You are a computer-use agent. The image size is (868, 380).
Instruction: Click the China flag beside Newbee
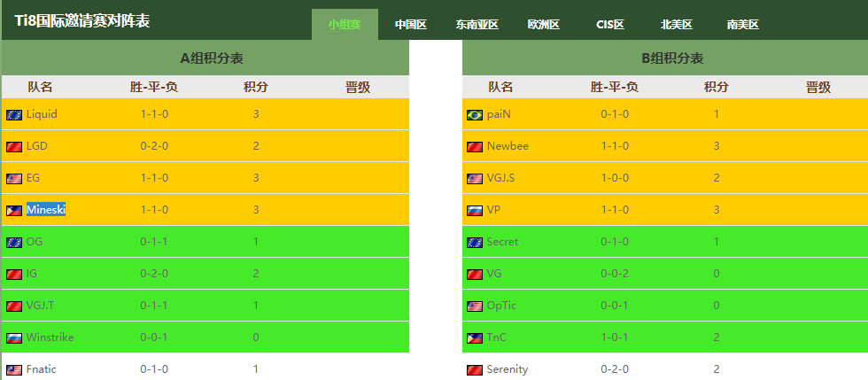(475, 147)
